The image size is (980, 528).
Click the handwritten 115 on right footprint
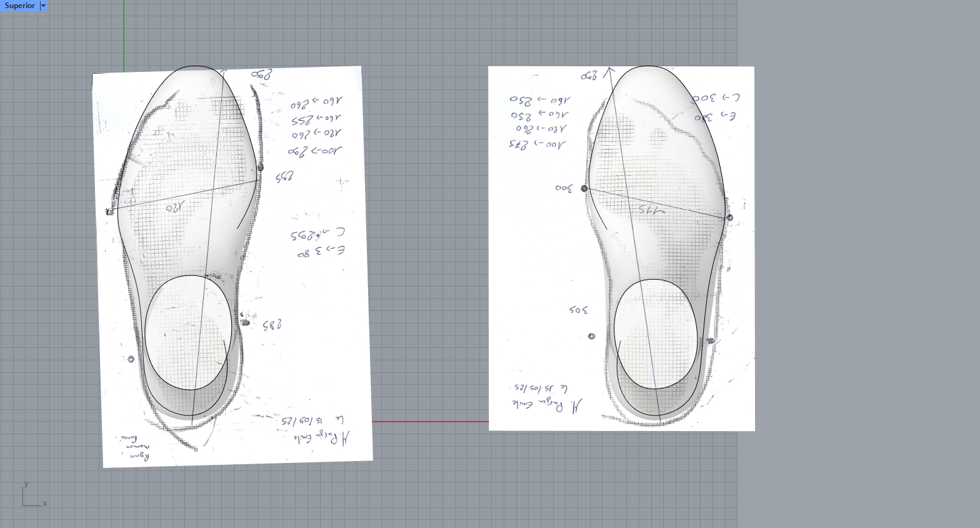[x=651, y=211]
